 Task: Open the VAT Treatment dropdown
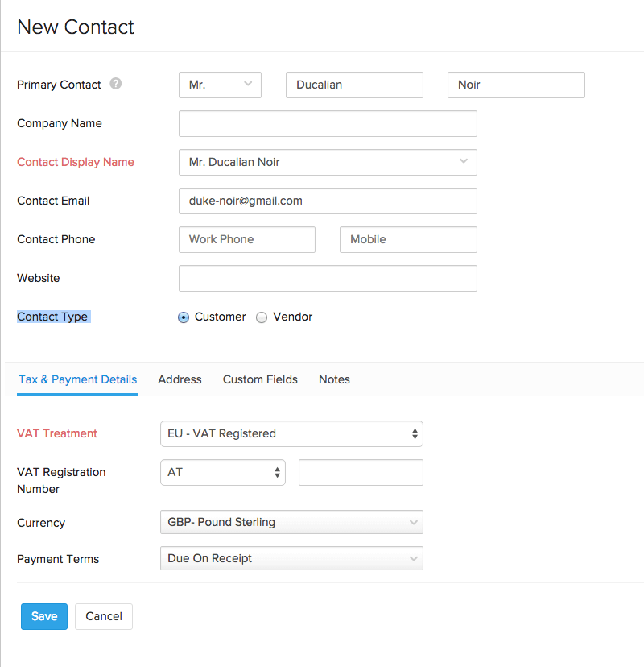[291, 433]
